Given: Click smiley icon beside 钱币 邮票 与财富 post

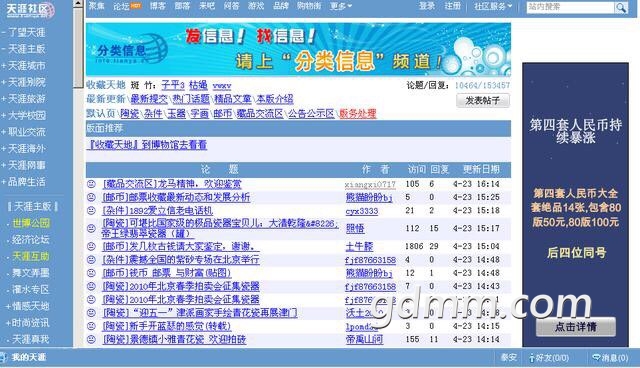Looking at the screenshot, I should click(x=91, y=273).
